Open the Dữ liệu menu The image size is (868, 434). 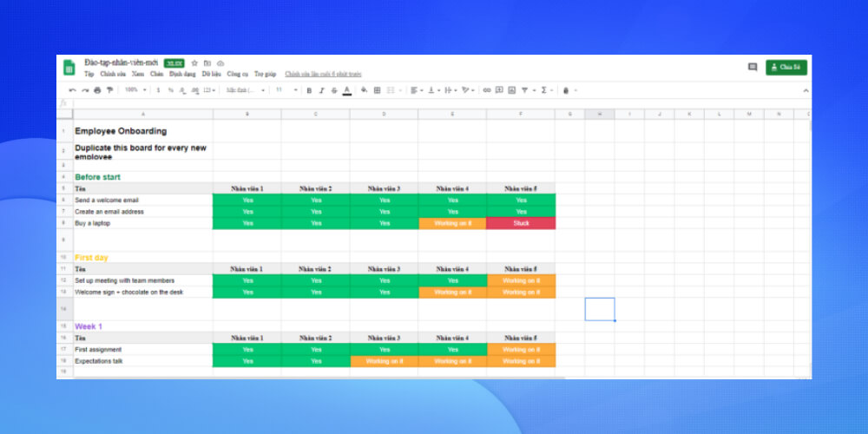tap(212, 75)
